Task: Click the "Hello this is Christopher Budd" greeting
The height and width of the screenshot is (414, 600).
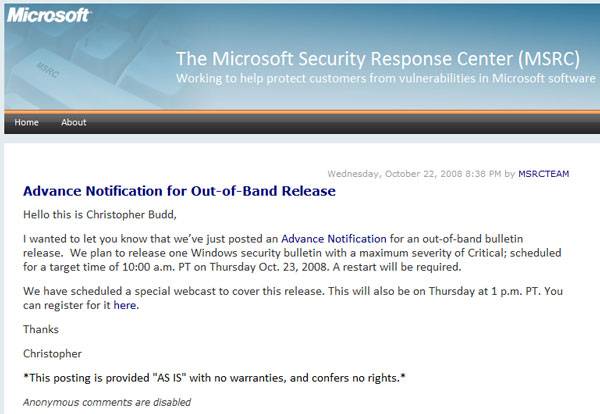Action: [x=112, y=214]
